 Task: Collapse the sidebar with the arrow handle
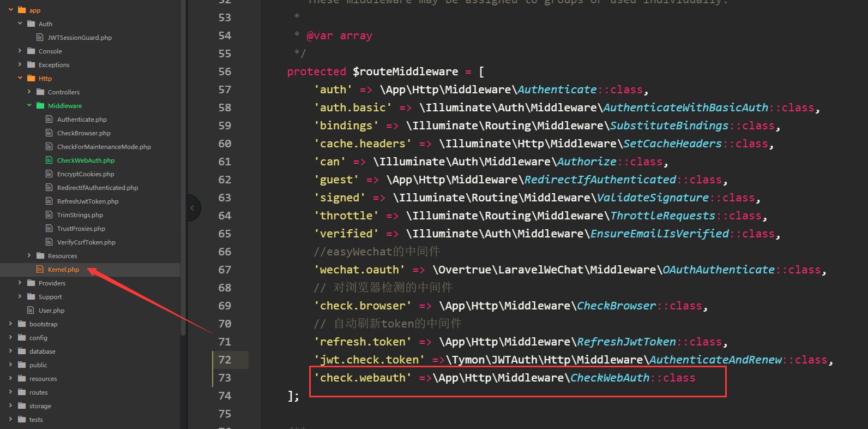[193, 208]
